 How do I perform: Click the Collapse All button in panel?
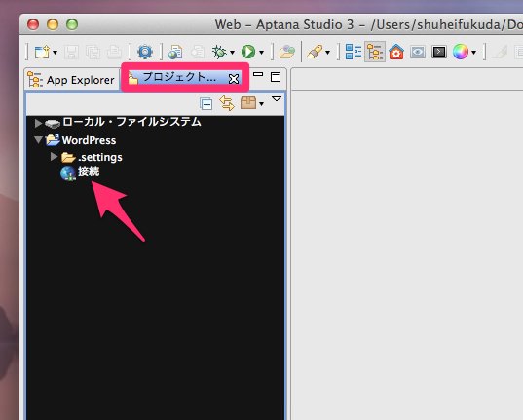[x=206, y=104]
